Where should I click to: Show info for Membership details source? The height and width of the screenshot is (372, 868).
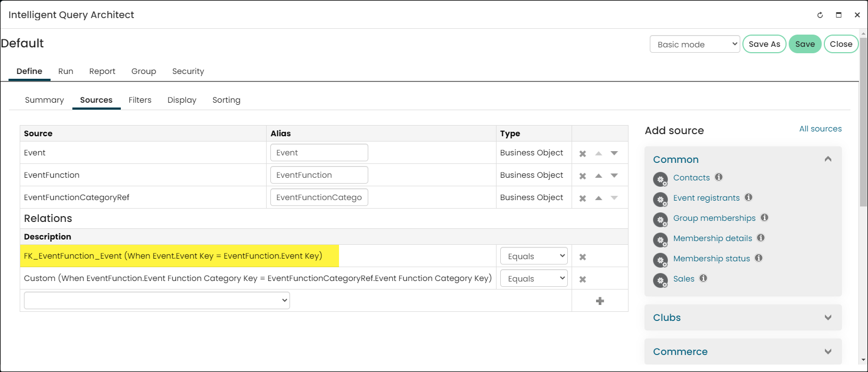[x=761, y=238]
